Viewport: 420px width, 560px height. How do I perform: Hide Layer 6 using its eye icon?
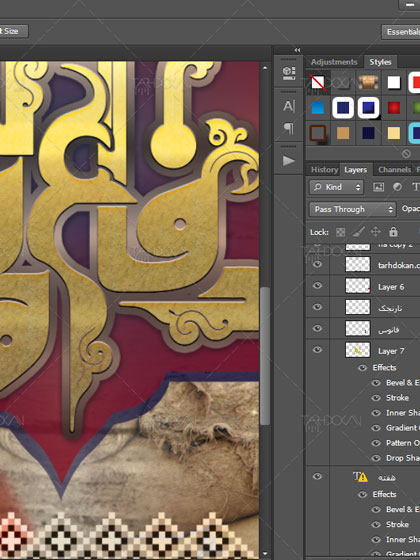pyautogui.click(x=317, y=286)
